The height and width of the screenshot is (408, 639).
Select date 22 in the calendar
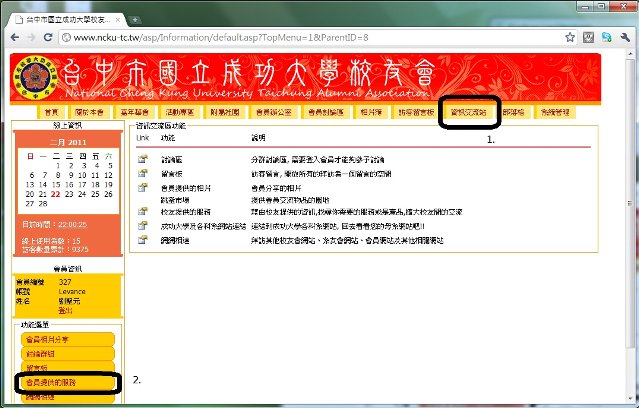55,196
